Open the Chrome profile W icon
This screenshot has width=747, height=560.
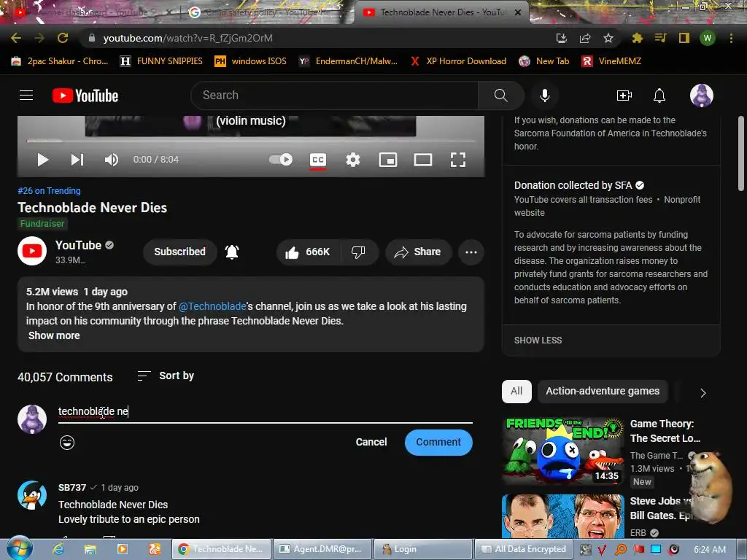click(x=708, y=38)
